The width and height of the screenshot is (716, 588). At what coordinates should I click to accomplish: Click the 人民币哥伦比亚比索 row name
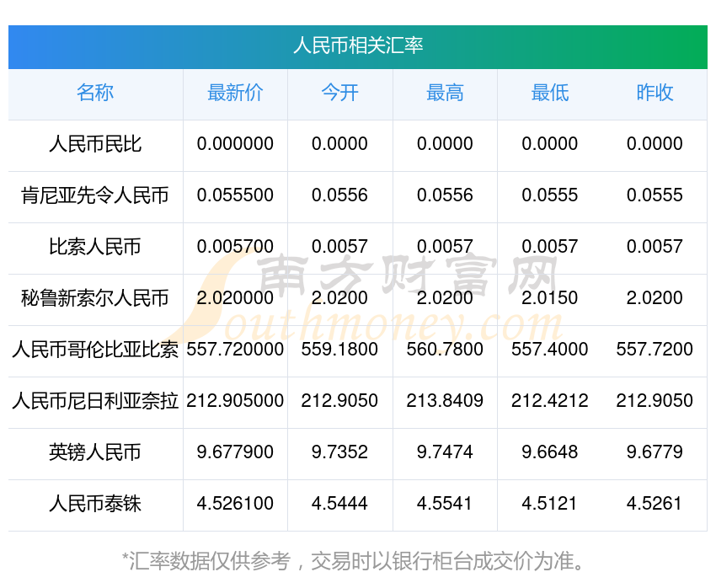95,350
